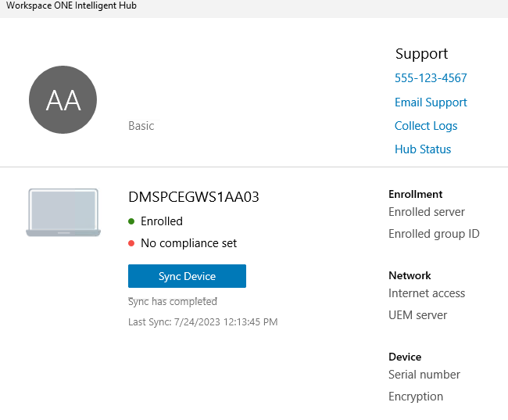Select the Enrolled group ID entry

(x=434, y=234)
